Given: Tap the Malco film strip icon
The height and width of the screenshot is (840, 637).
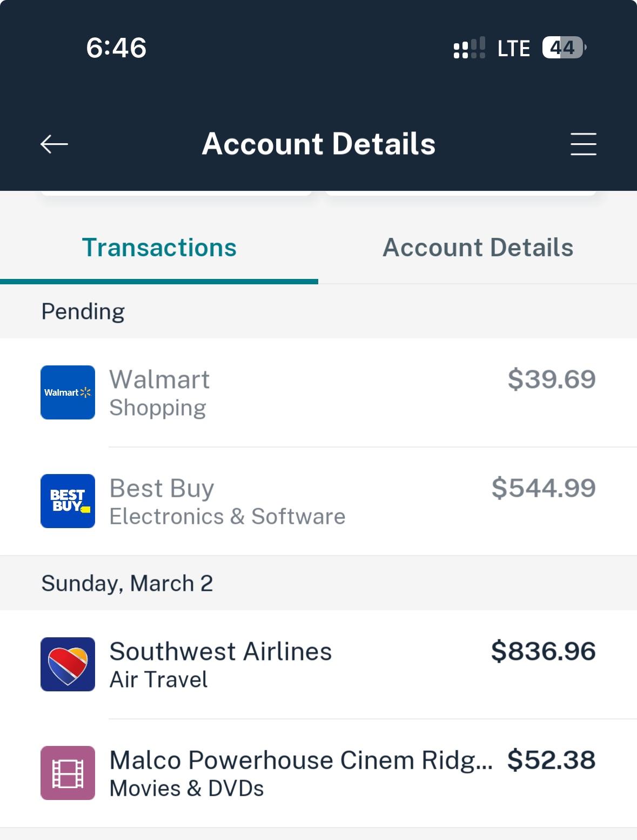Looking at the screenshot, I should [68, 773].
